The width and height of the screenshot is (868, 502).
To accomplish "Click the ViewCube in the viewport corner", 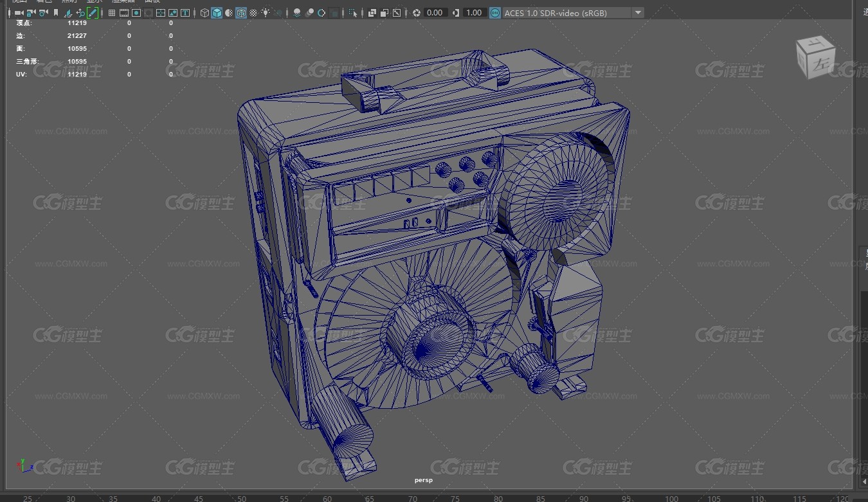I will [815, 57].
